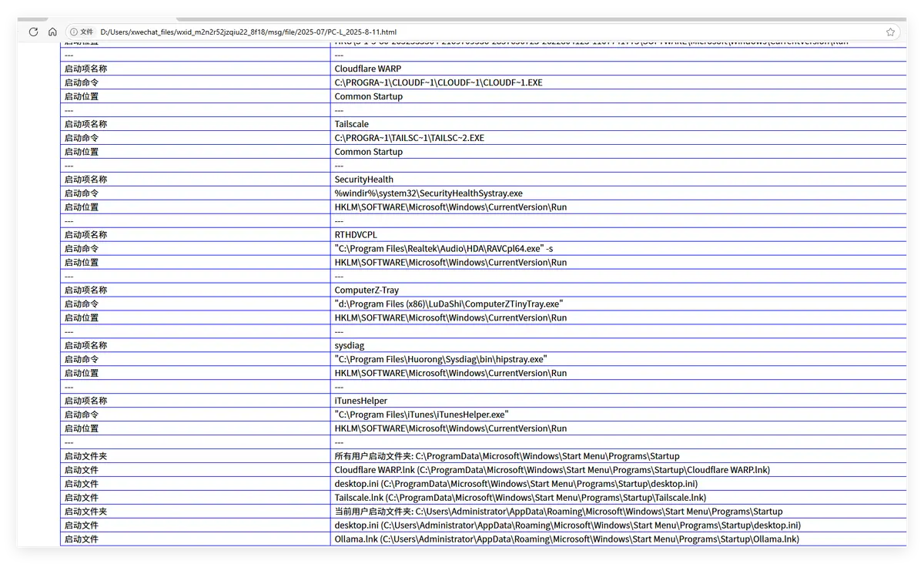Select the ComputerZ-Tray name cell
The width and height of the screenshot is (924, 564).
tap(618, 290)
